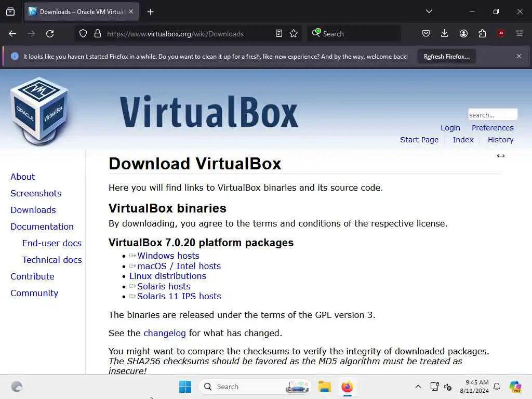Viewport: 532px width, 399px height.
Task: Open Downloads in the sidebar
Action: point(33,210)
